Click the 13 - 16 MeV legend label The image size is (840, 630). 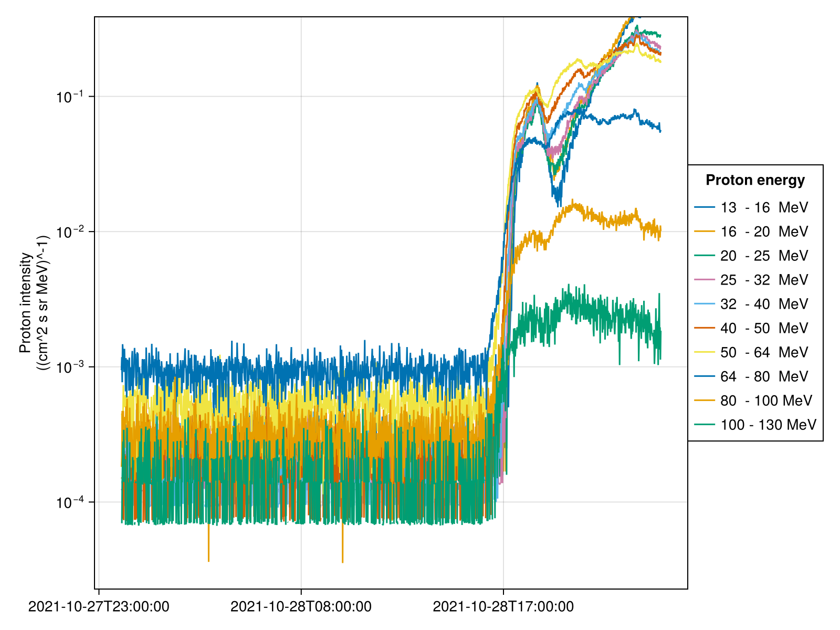[764, 207]
